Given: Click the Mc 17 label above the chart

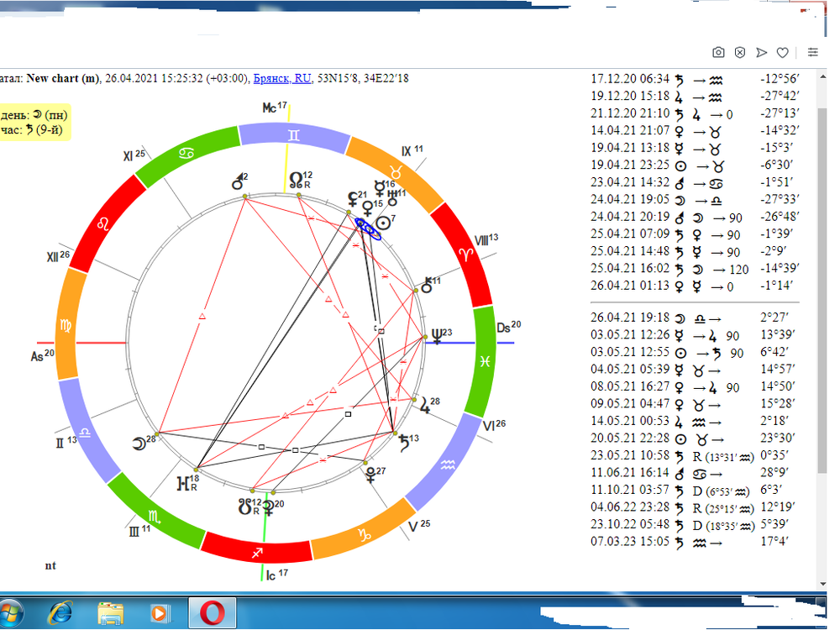Looking at the screenshot, I should (x=275, y=108).
